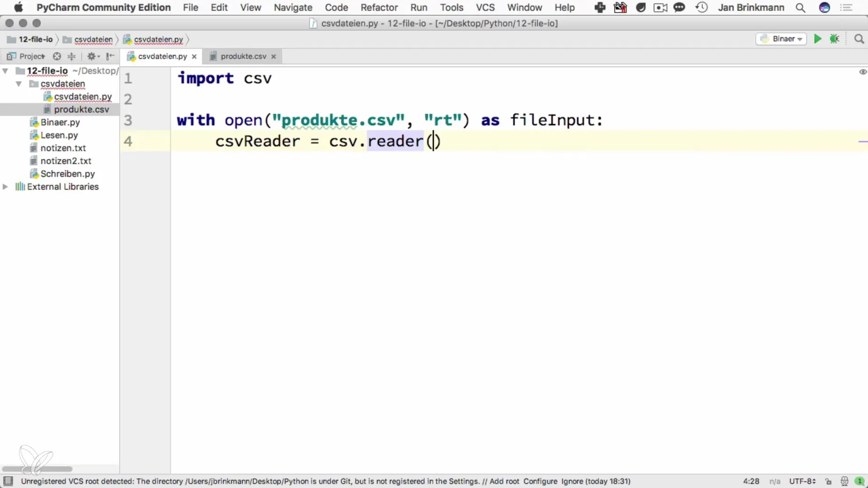Viewport: 868px width, 488px height.
Task: Click the Add root link in the status bar
Action: 504,481
